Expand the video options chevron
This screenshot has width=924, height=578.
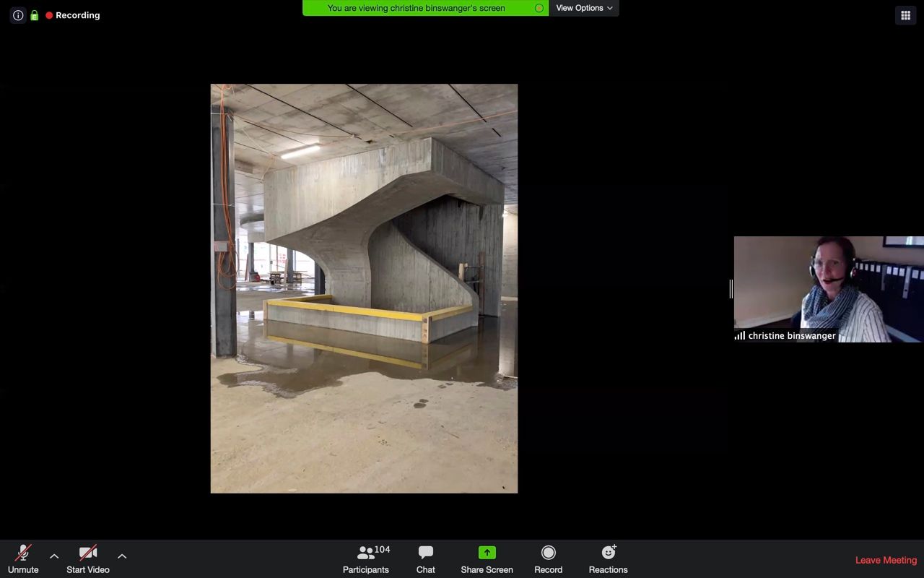pos(122,556)
